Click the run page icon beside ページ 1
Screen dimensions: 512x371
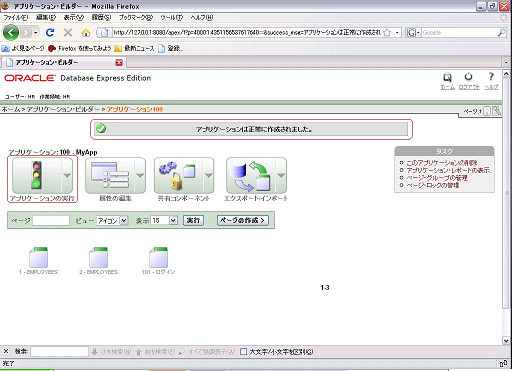point(487,111)
